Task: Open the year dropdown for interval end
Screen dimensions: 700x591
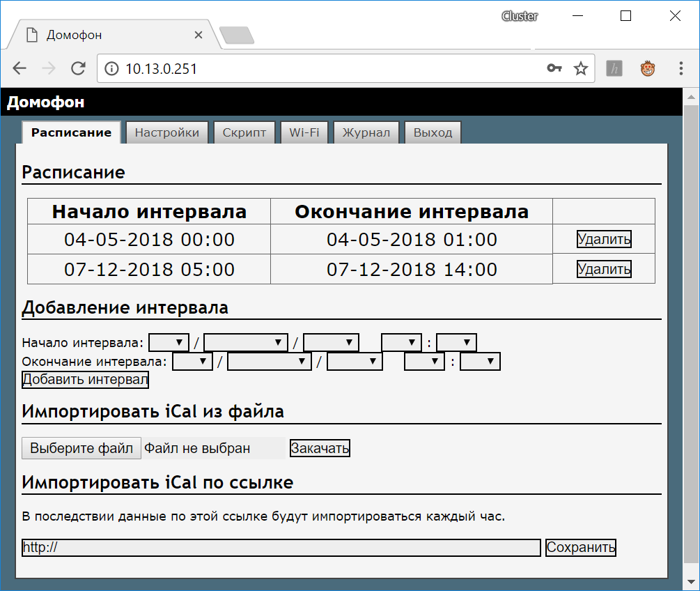Action: [x=355, y=361]
